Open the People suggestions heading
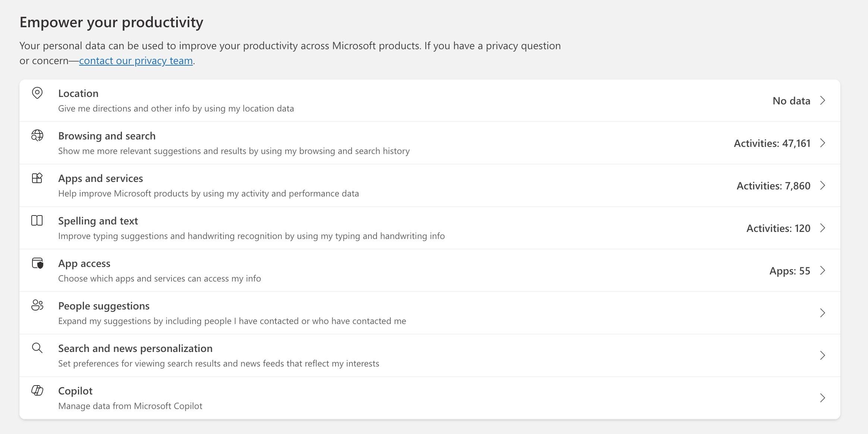Image resolution: width=868 pixels, height=434 pixels. [x=104, y=306]
